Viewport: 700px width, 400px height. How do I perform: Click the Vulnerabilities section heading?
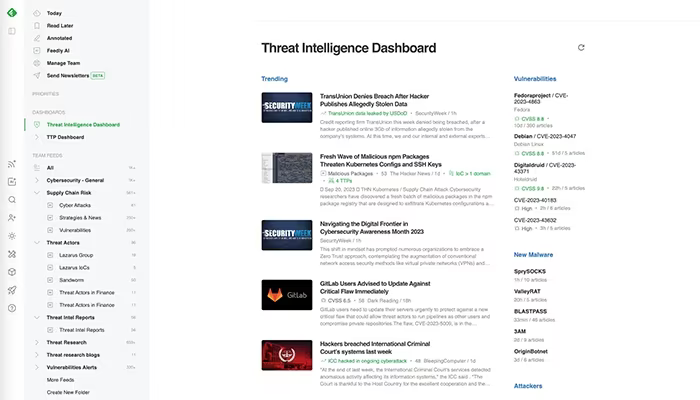[x=535, y=79]
